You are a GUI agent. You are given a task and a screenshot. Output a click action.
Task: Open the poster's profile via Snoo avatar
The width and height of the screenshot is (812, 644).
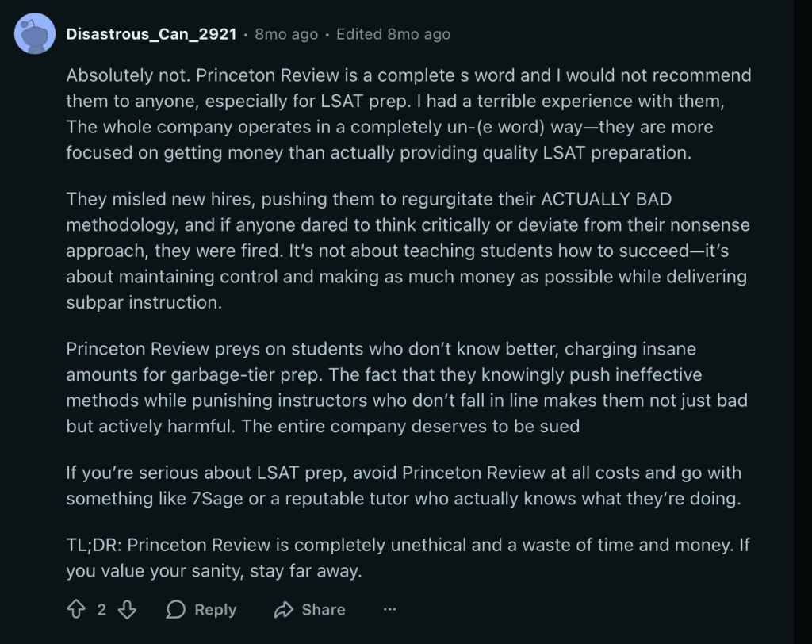pos(33,34)
